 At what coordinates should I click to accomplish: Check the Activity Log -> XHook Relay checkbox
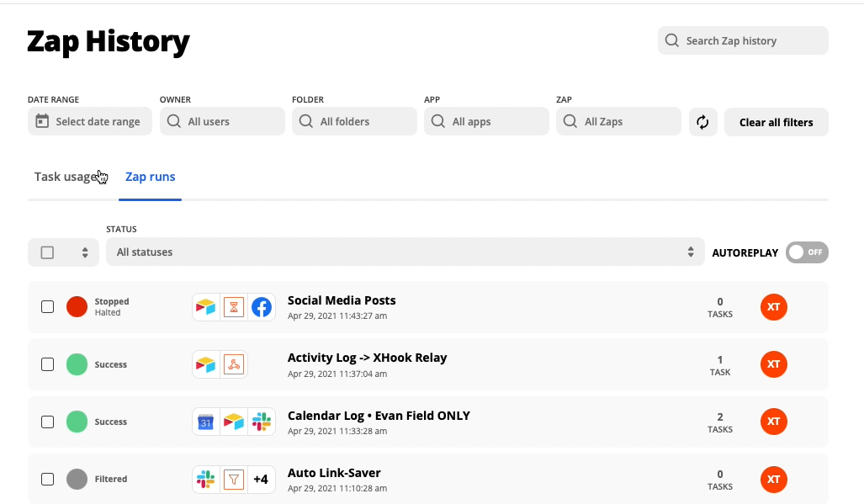click(47, 364)
